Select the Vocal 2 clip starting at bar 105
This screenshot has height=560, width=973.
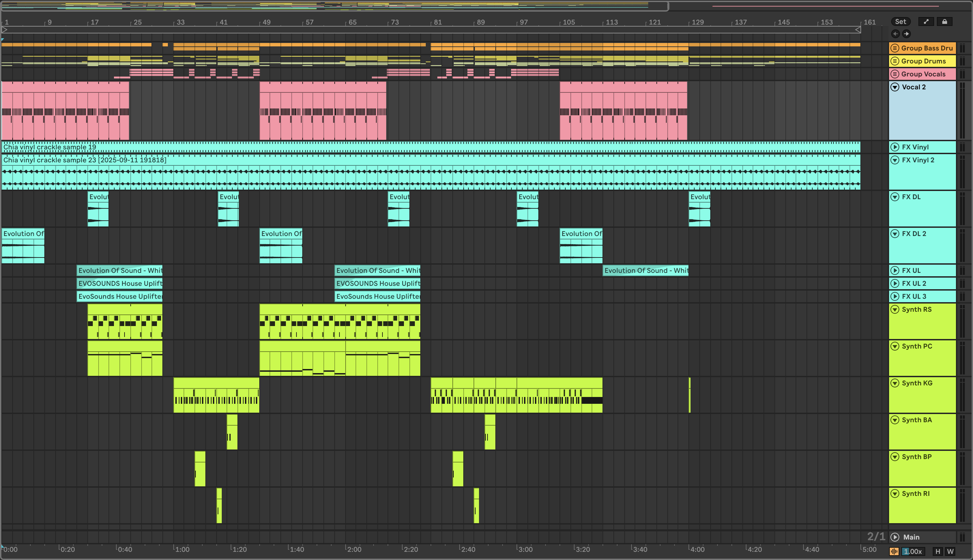point(623,111)
